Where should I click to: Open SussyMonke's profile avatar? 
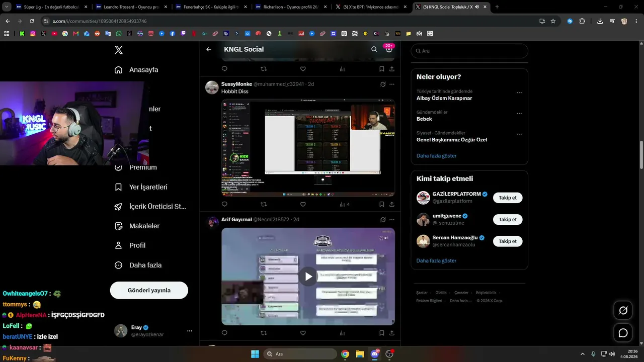212,87
